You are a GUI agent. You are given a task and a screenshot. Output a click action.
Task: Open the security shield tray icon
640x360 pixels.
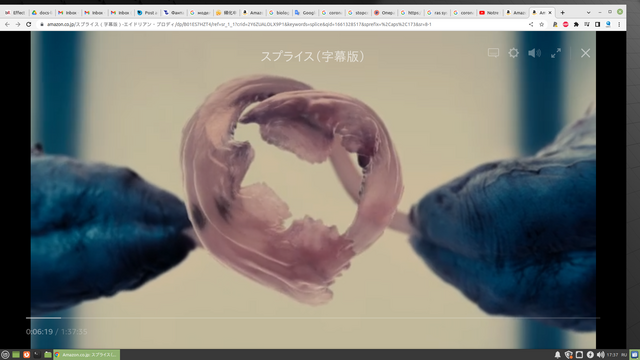click(x=569, y=355)
